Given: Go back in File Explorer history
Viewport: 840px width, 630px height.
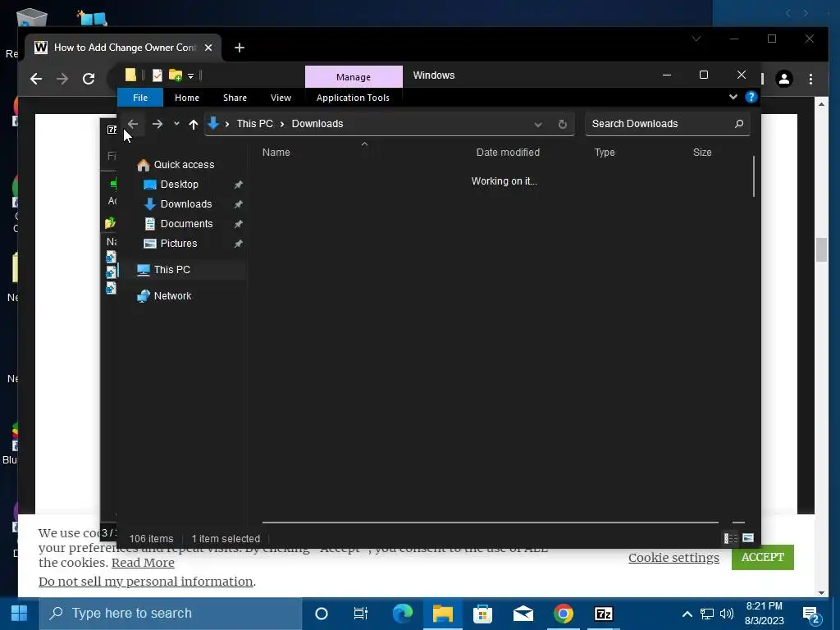Looking at the screenshot, I should point(133,124).
